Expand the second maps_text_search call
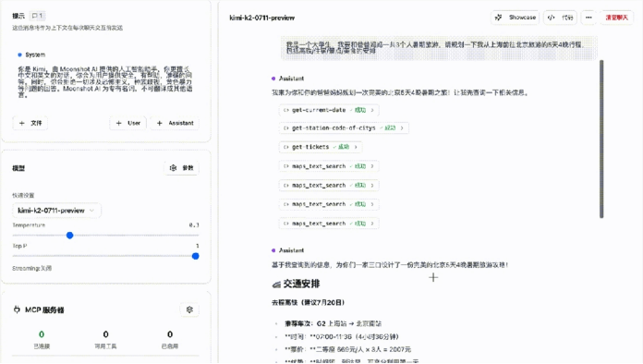Screen dimensions: 643x364 tap(329, 186)
